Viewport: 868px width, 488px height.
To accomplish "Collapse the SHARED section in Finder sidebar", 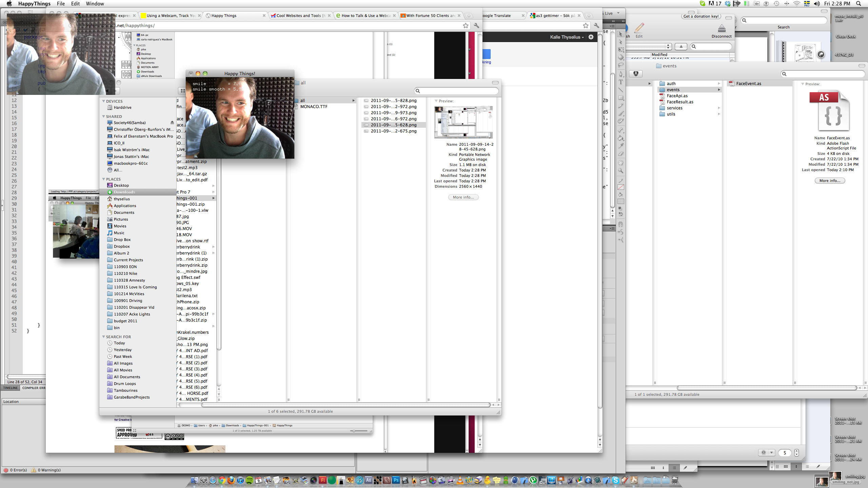I will tap(104, 116).
